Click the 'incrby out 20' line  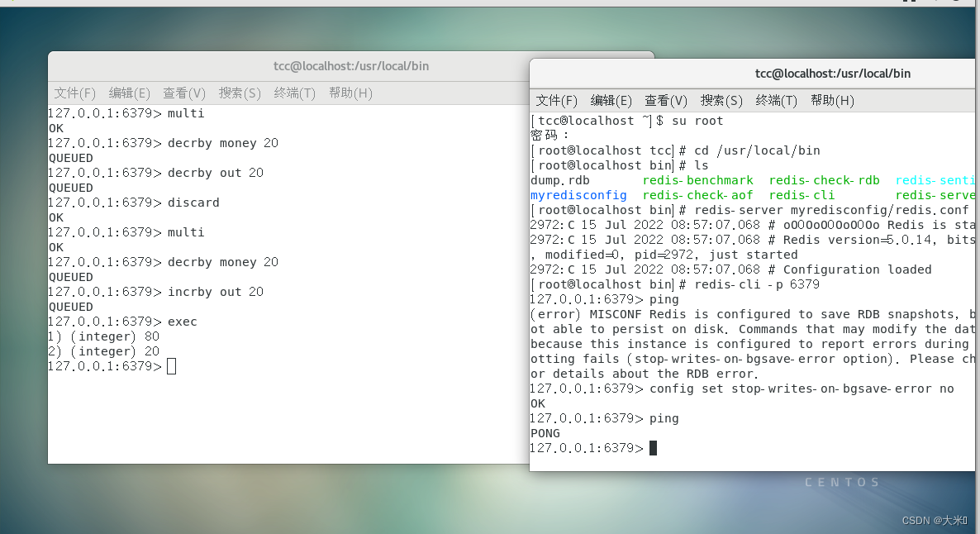point(155,292)
